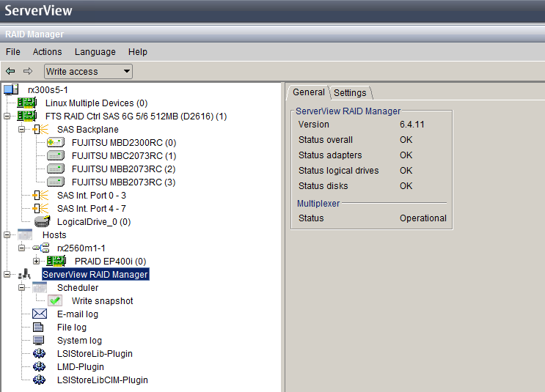Open File log entry label
Image resolution: width=545 pixels, height=392 pixels.
(72, 328)
